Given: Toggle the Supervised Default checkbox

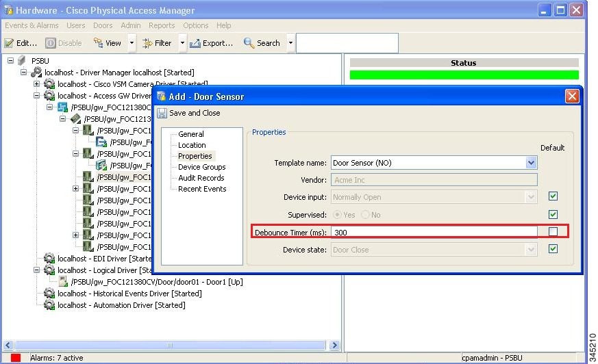Looking at the screenshot, I should pyautogui.click(x=553, y=214).
